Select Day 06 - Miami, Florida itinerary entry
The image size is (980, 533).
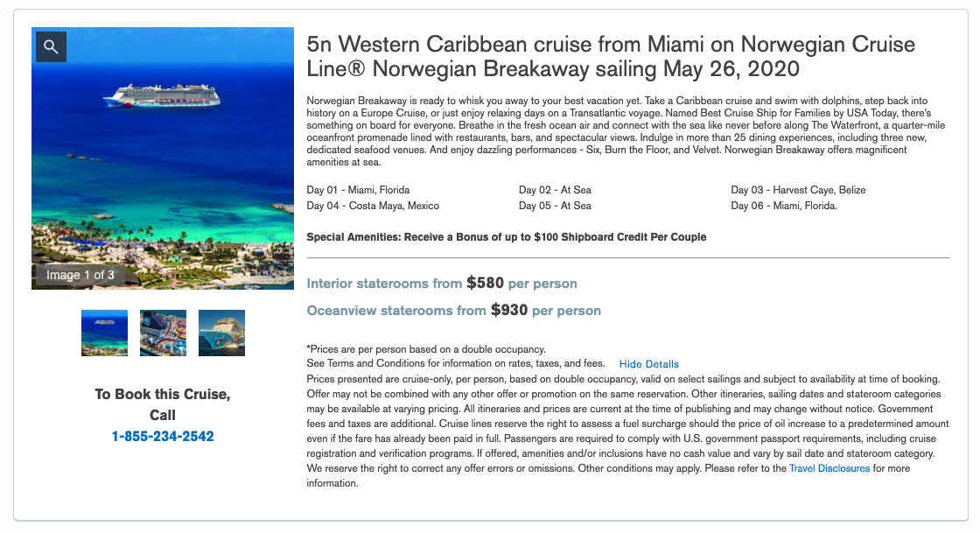pos(784,206)
